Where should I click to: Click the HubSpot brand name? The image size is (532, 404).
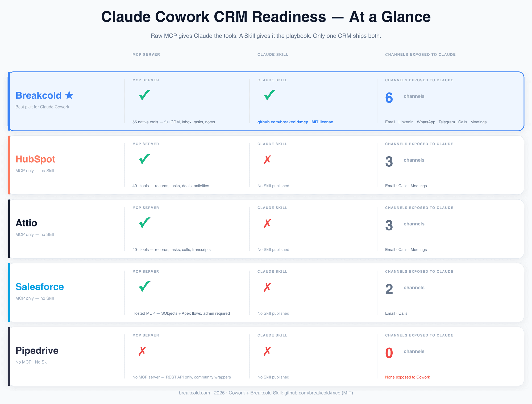tap(35, 159)
